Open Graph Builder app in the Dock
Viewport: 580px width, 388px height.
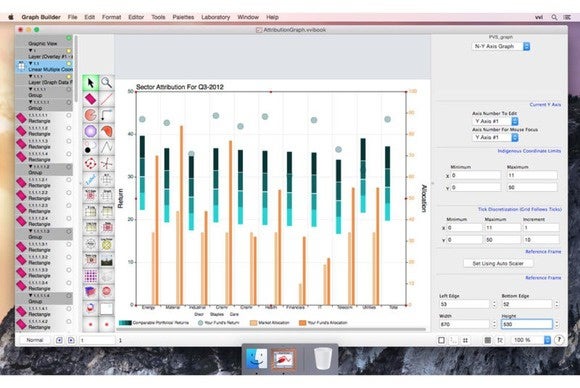tap(283, 359)
